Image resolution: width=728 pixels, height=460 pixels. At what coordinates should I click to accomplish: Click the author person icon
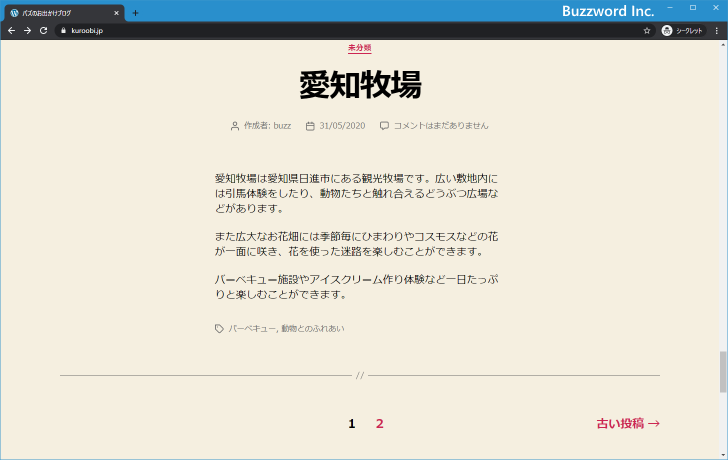coord(235,126)
